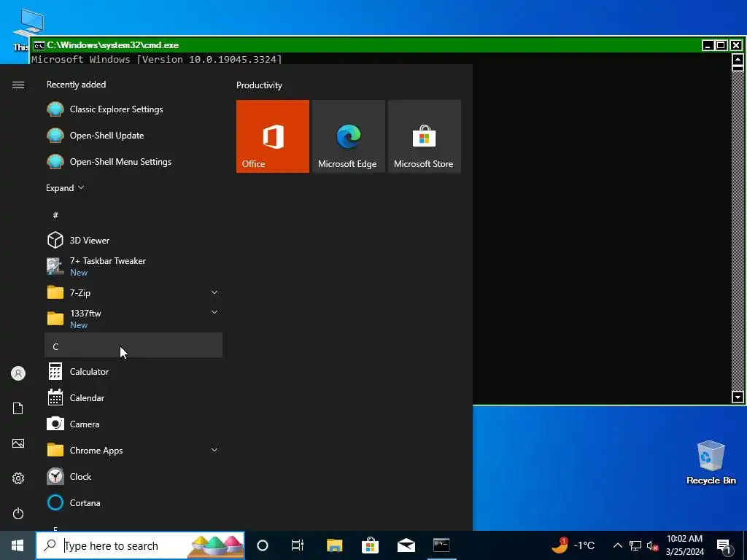
Task: Show hidden system tray icons
Action: [617, 545]
